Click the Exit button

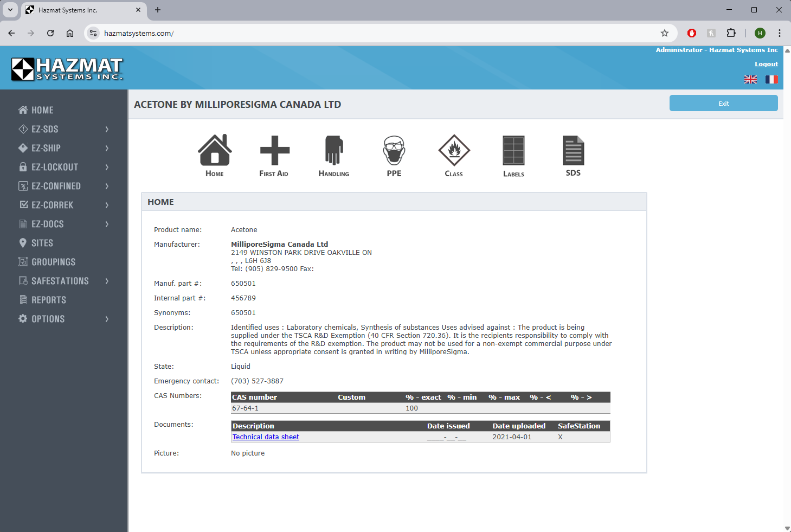[723, 103]
